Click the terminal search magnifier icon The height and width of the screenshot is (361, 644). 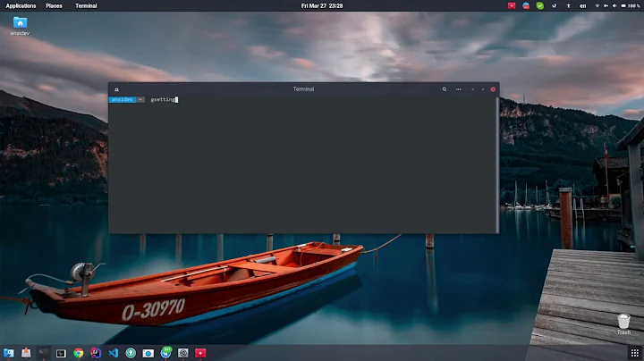pos(444,89)
